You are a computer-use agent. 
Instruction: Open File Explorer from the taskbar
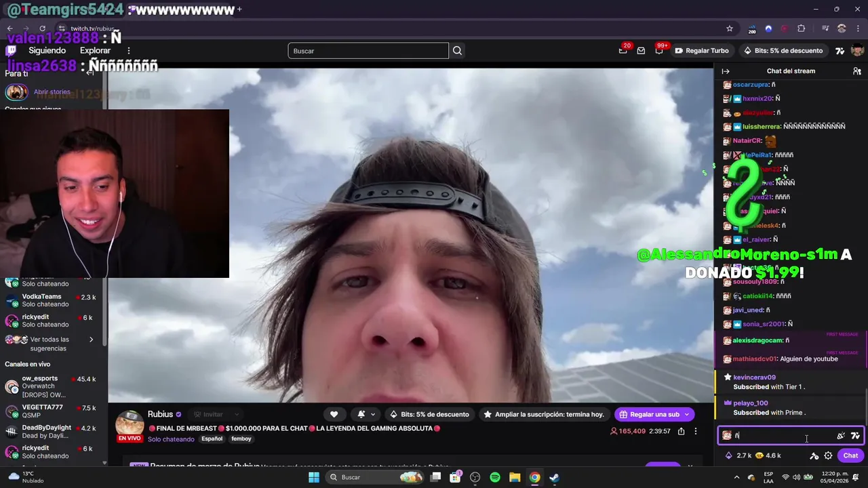click(515, 477)
